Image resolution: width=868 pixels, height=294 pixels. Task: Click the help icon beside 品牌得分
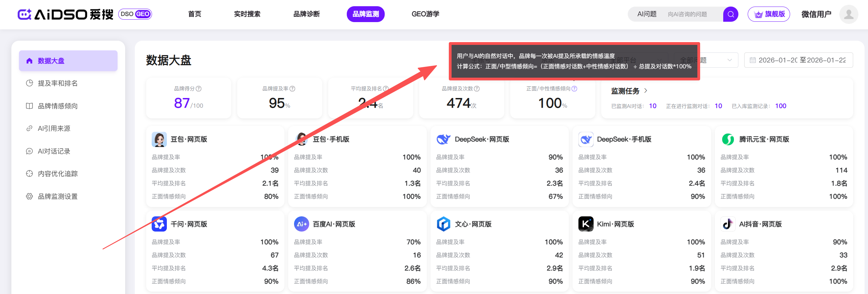[199, 89]
